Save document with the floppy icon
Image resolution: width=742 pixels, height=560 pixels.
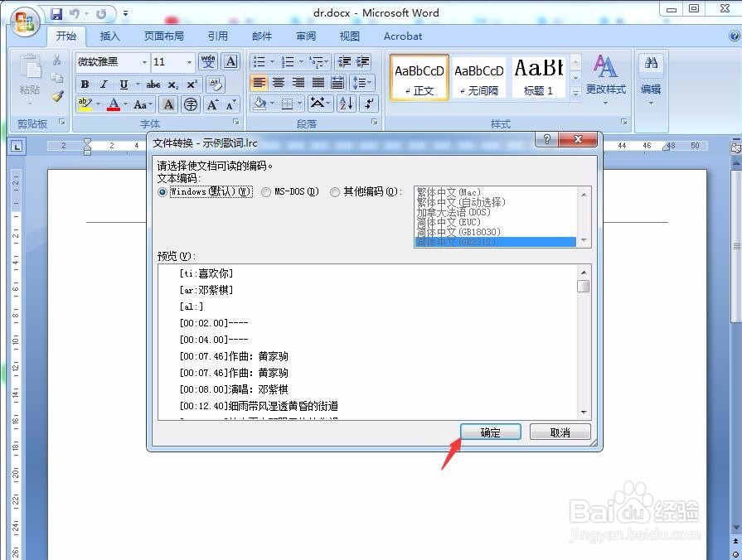pos(56,14)
